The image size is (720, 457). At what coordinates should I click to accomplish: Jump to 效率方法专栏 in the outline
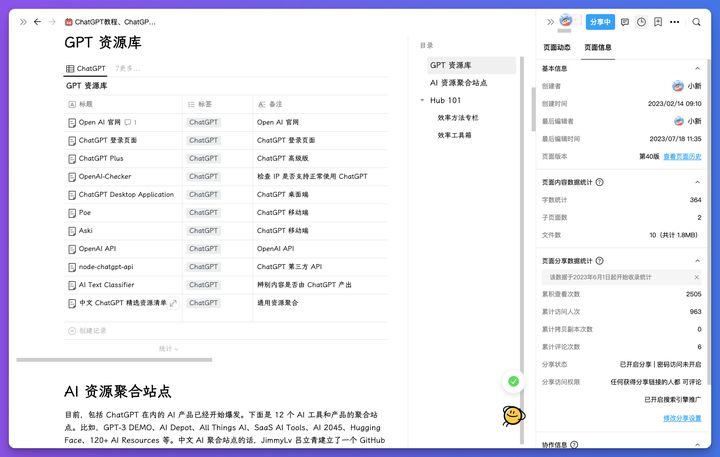coord(458,118)
